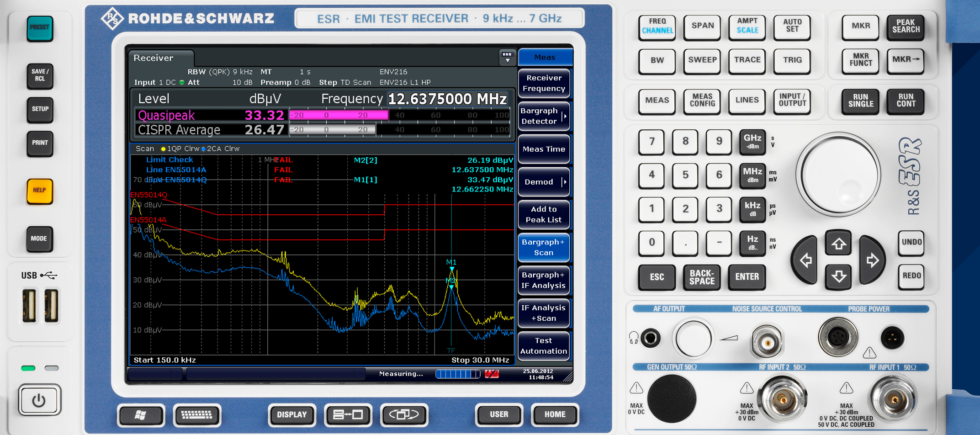Open Windows start menu key
The height and width of the screenshot is (435, 980).
pyautogui.click(x=141, y=415)
